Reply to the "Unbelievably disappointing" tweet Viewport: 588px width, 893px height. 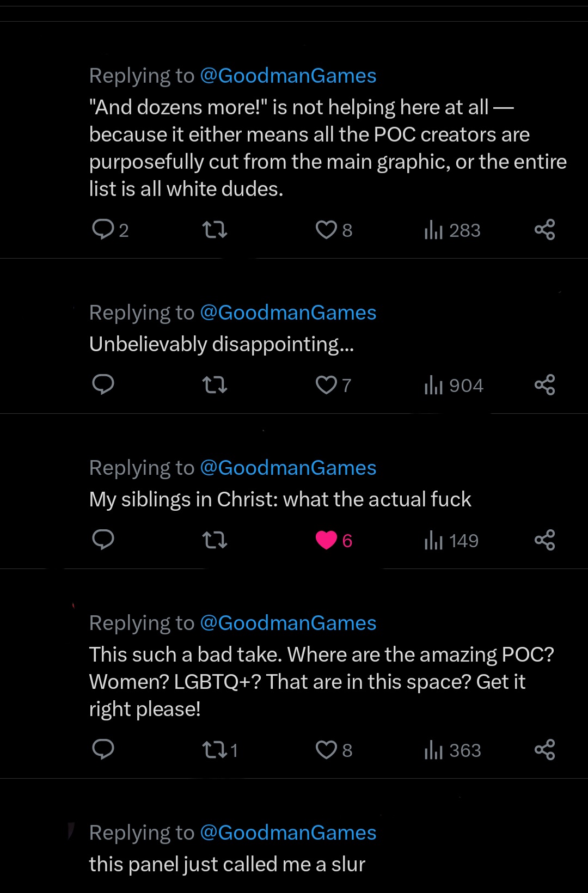103,384
